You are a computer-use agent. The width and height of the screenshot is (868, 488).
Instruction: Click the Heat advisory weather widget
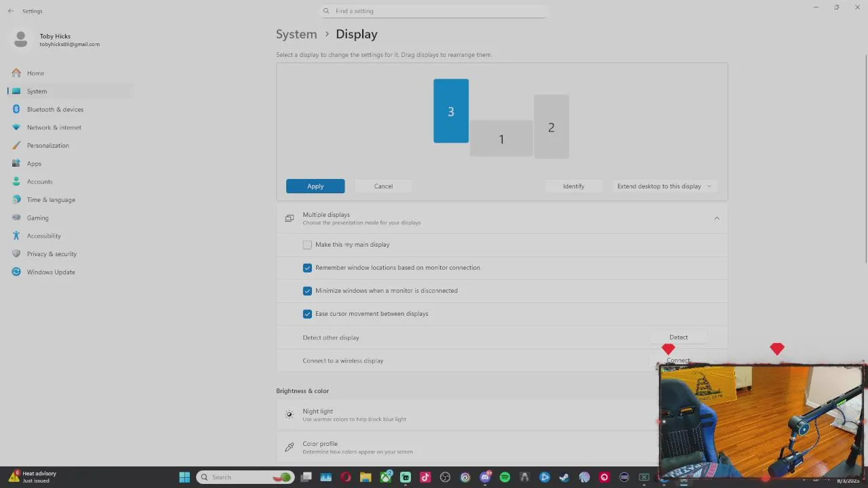[x=33, y=476]
